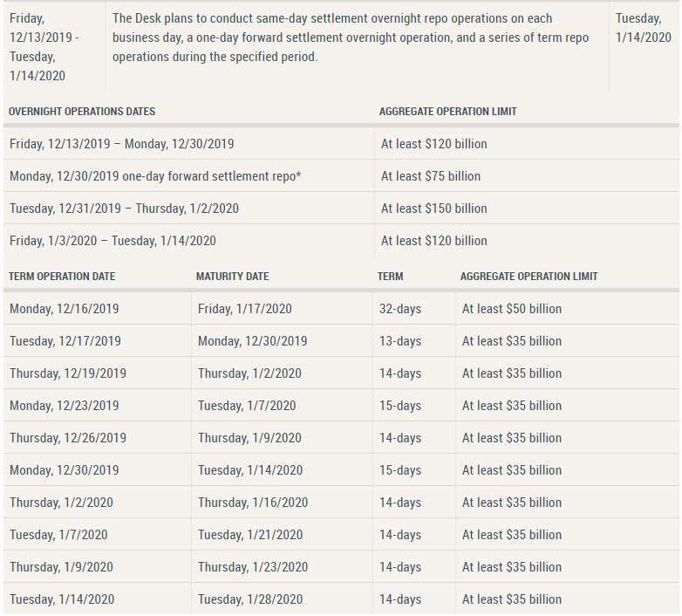This screenshot has height=616, width=682.
Task: Click 'At least $75 billion' limit cell
Action: (431, 176)
